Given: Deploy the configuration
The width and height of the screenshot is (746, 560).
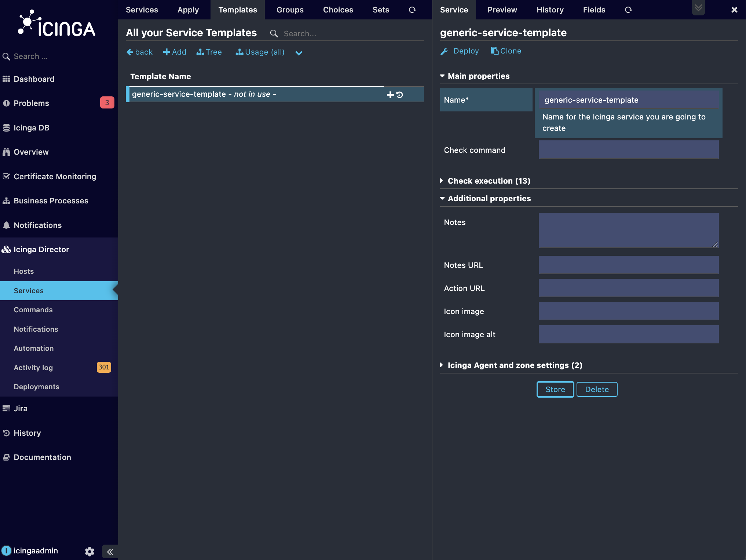Looking at the screenshot, I should (x=460, y=51).
